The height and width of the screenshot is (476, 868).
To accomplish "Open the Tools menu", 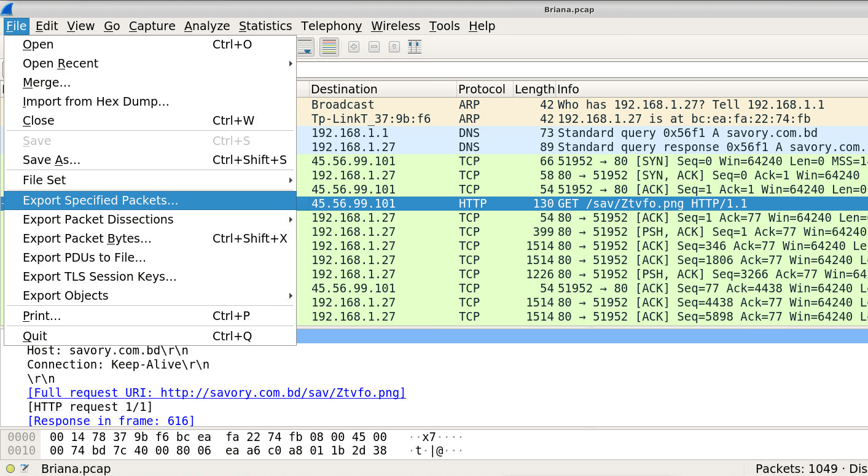I will (445, 26).
